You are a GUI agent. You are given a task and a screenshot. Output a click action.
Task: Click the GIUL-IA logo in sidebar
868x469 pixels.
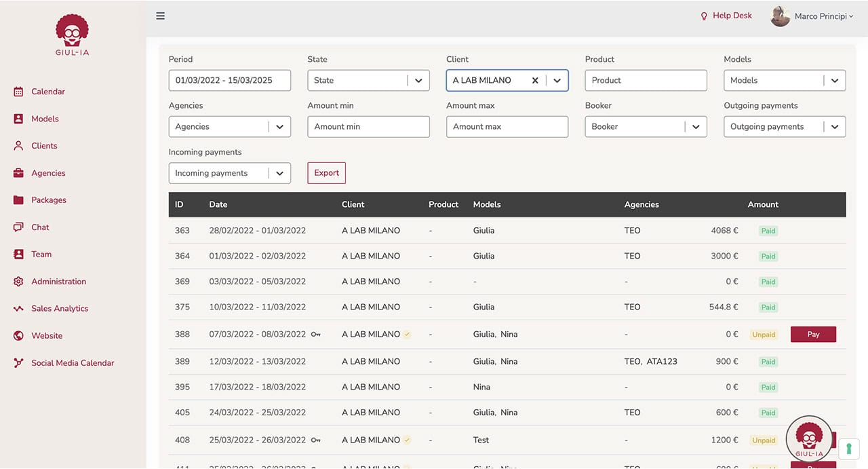point(73,35)
